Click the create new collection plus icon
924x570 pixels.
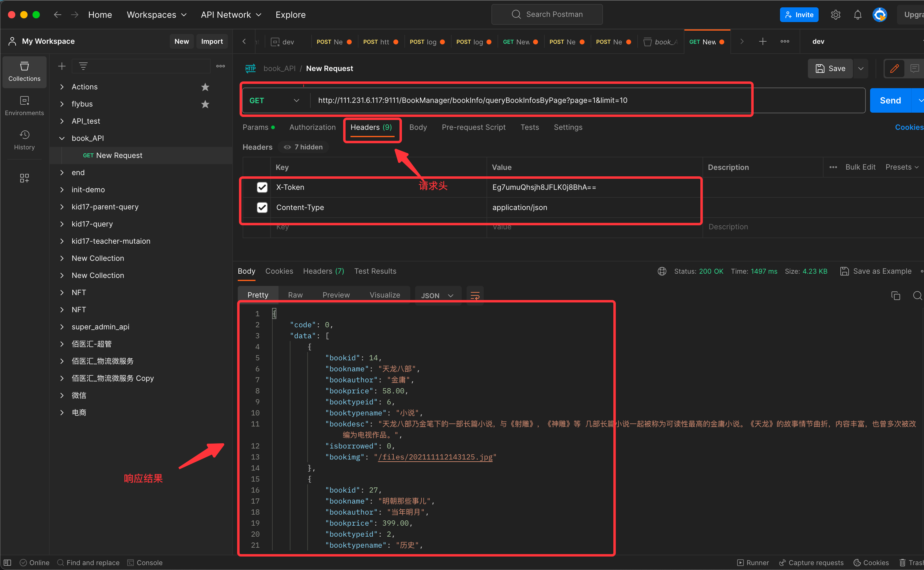[62, 66]
